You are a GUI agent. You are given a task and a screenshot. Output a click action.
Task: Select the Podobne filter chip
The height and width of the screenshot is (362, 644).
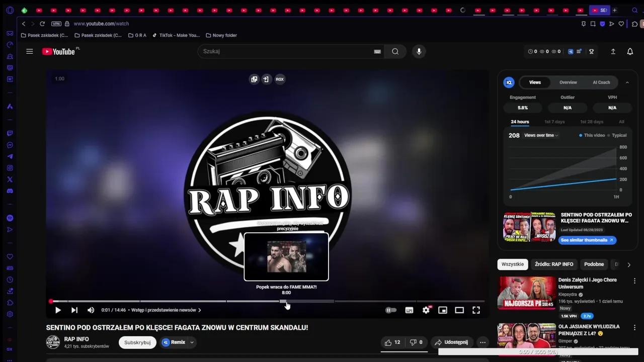coord(594,264)
